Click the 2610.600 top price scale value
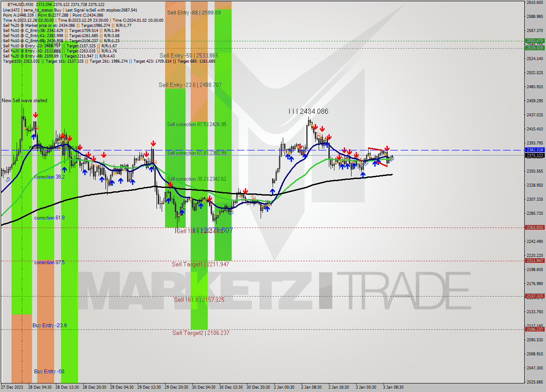This screenshot has height=392, width=546. (x=535, y=3)
